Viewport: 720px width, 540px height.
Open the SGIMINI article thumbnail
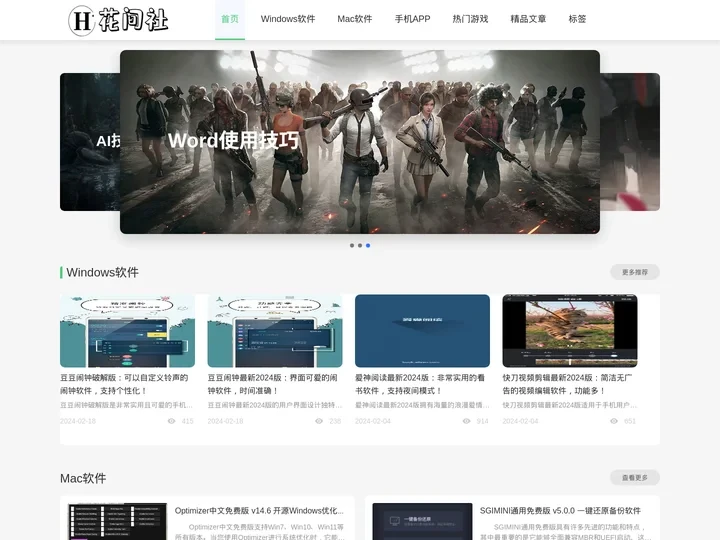pyautogui.click(x=422, y=521)
